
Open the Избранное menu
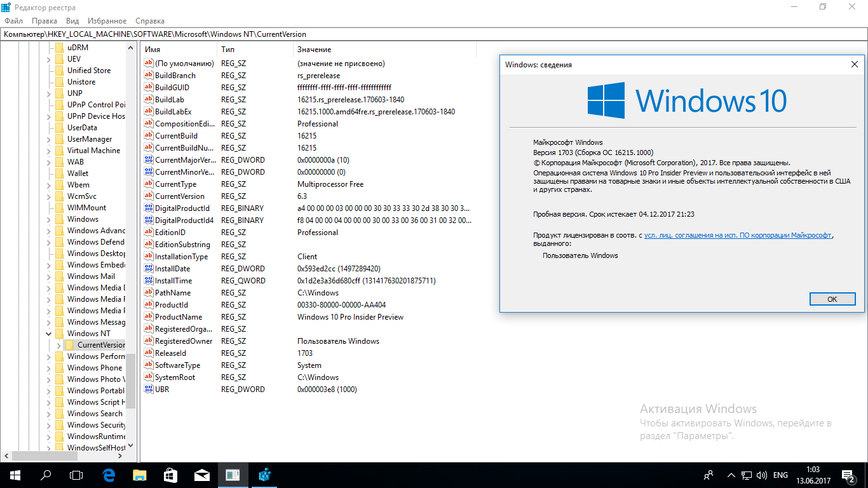pos(107,21)
